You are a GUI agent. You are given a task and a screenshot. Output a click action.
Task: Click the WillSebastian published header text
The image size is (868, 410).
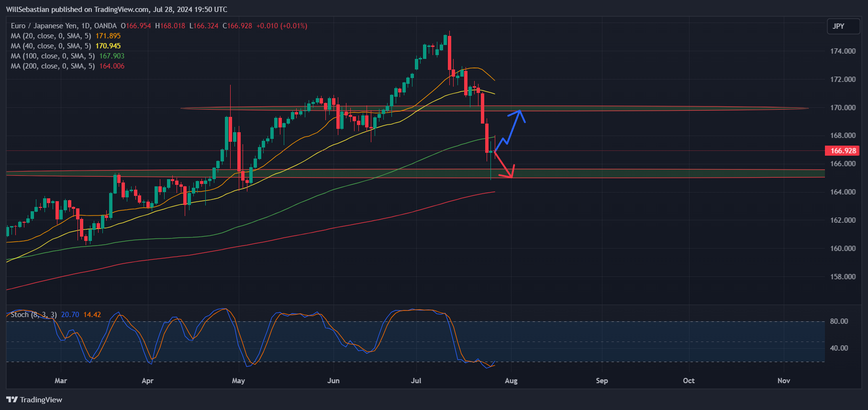(x=117, y=10)
